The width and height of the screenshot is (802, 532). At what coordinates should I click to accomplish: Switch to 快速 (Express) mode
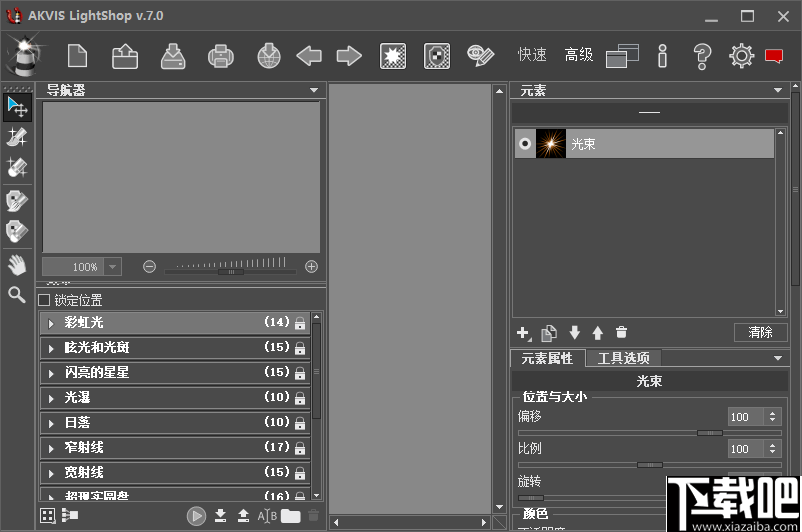tap(532, 55)
